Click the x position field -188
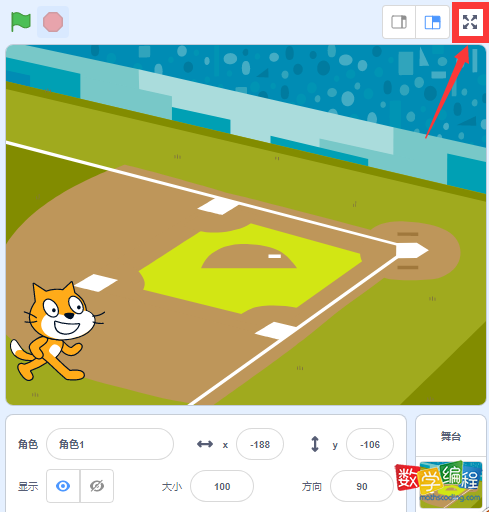This screenshot has width=489, height=512. point(260,444)
